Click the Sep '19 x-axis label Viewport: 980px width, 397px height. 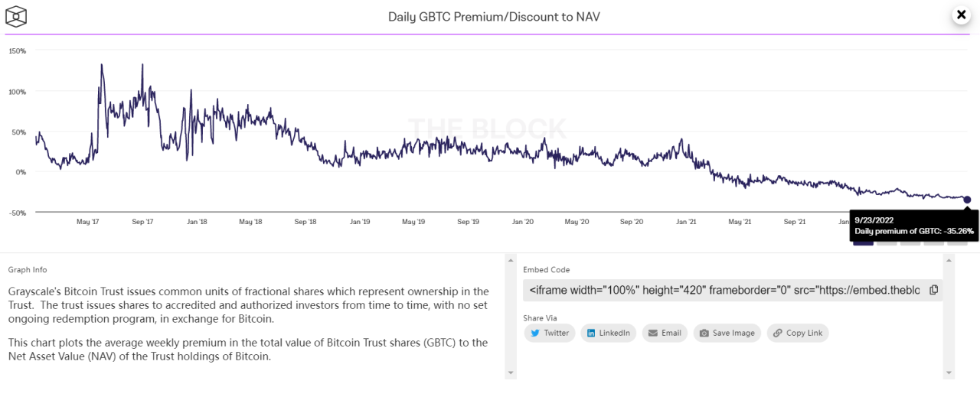pos(468,222)
